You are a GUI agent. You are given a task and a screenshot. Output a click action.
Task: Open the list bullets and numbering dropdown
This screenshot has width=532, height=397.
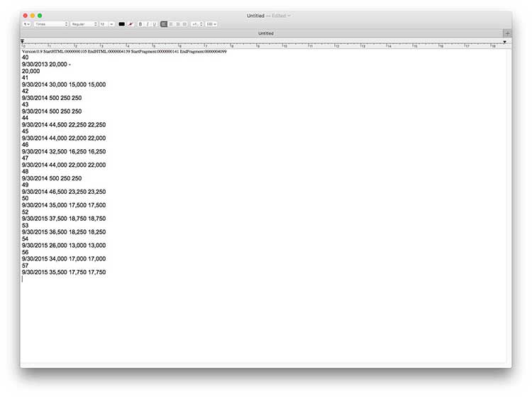coord(211,24)
